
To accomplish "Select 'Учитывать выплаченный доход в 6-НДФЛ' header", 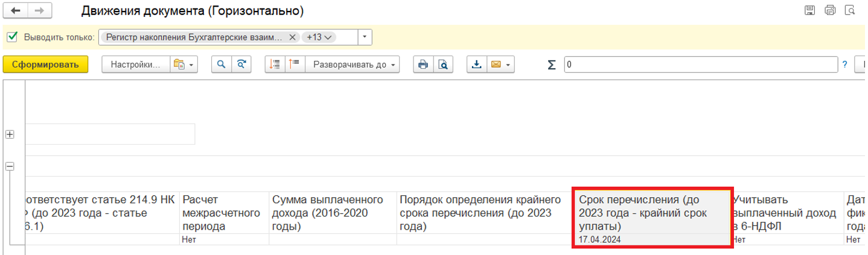I will pos(787,213).
